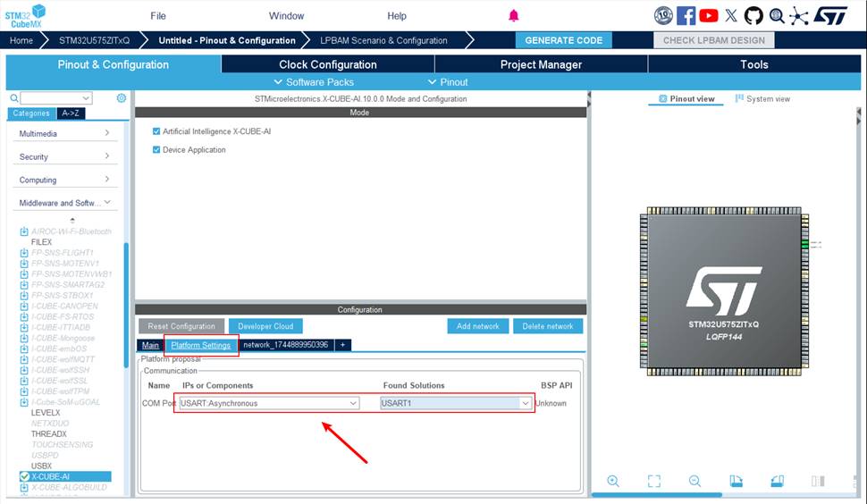The height and width of the screenshot is (504, 867).
Task: Click the ST logo icon at top right
Action: 830,15
